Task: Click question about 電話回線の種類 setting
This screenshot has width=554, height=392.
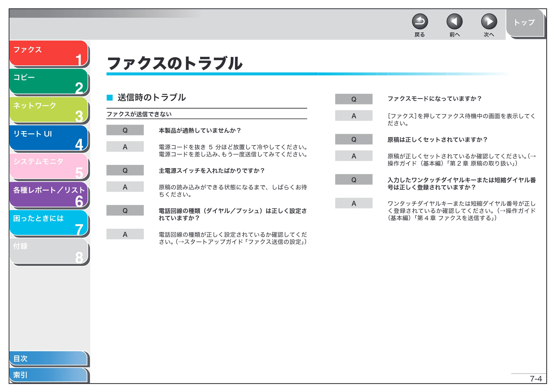Action: (233, 214)
